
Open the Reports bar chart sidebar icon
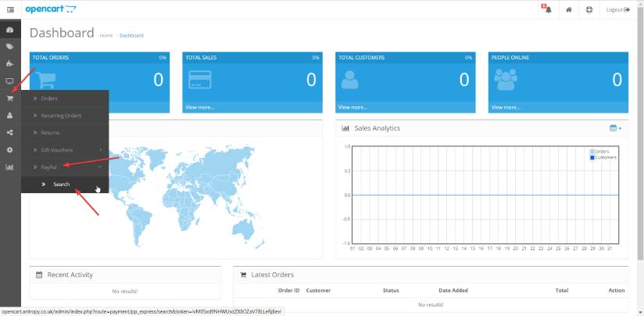(x=10, y=167)
